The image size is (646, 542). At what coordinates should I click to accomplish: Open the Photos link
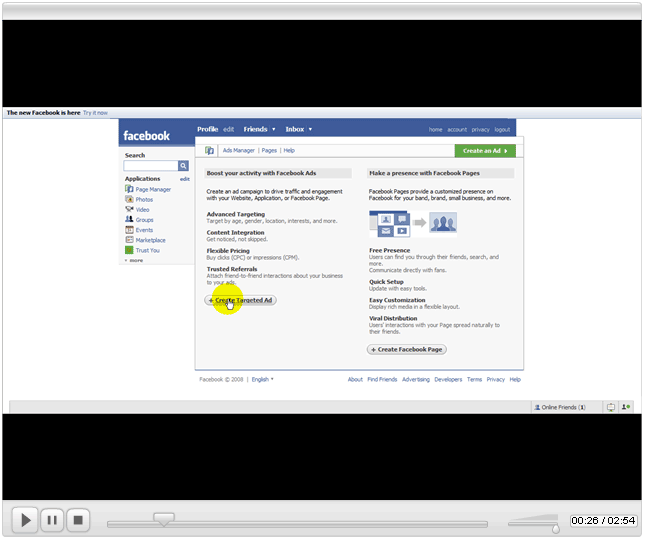coord(145,201)
